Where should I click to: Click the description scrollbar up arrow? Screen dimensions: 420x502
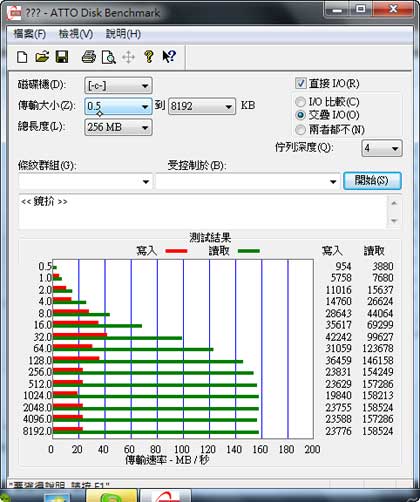tap(394, 203)
